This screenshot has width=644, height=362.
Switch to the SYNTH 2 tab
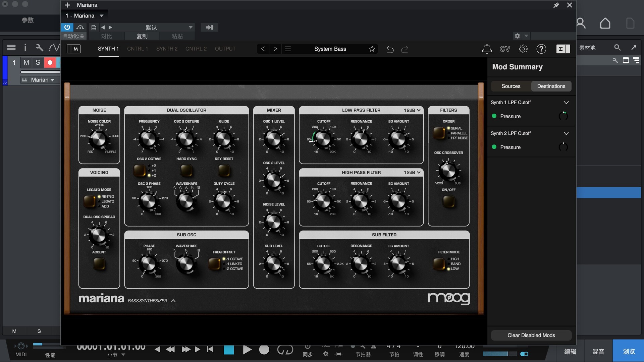(x=167, y=49)
